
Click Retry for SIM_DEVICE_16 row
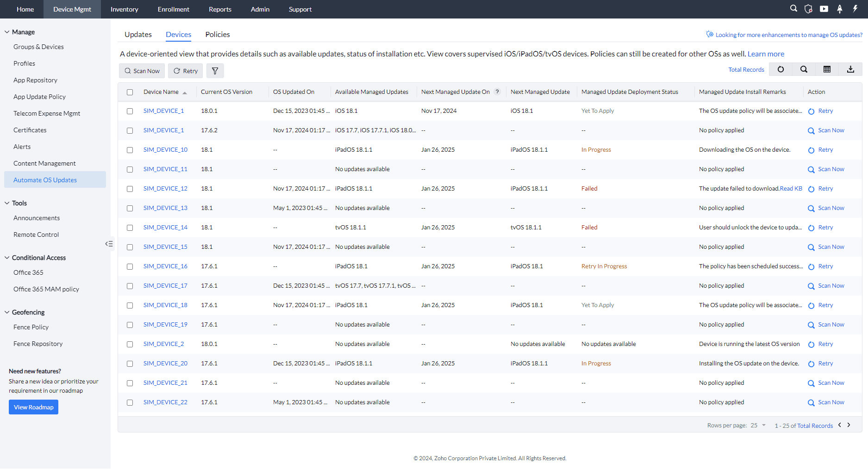[820, 266]
